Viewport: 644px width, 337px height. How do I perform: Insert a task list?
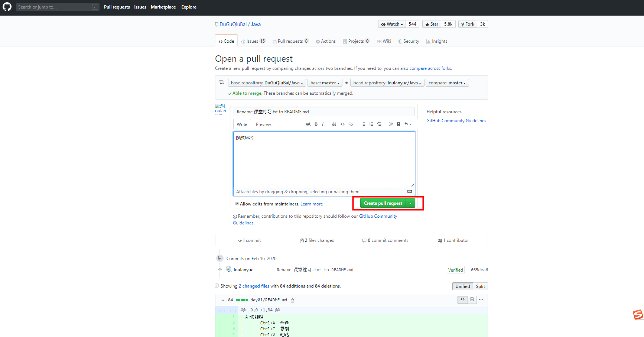(379, 124)
